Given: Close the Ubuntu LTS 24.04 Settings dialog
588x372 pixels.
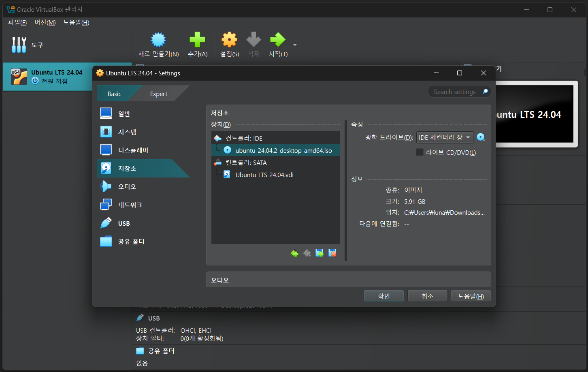Looking at the screenshot, I should pos(483,73).
